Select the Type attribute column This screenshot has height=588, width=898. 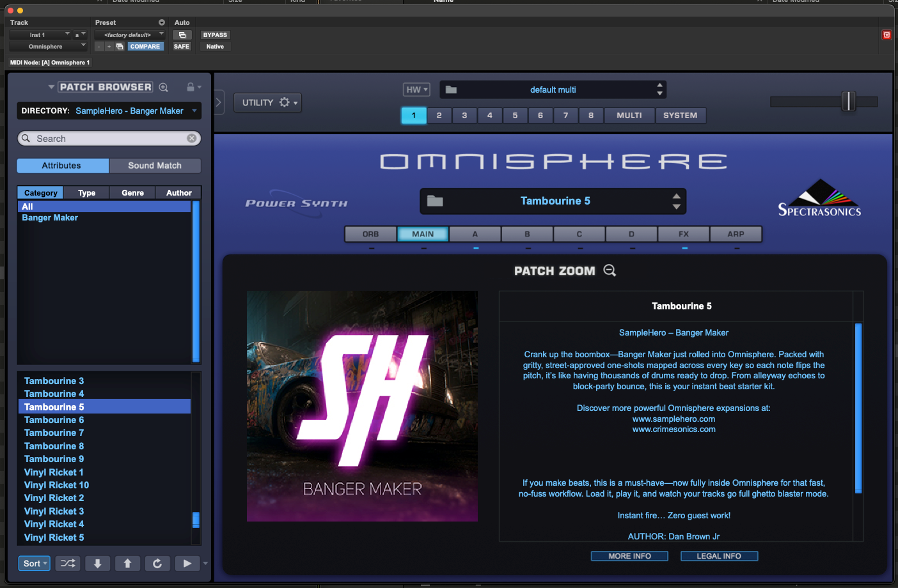tap(87, 192)
